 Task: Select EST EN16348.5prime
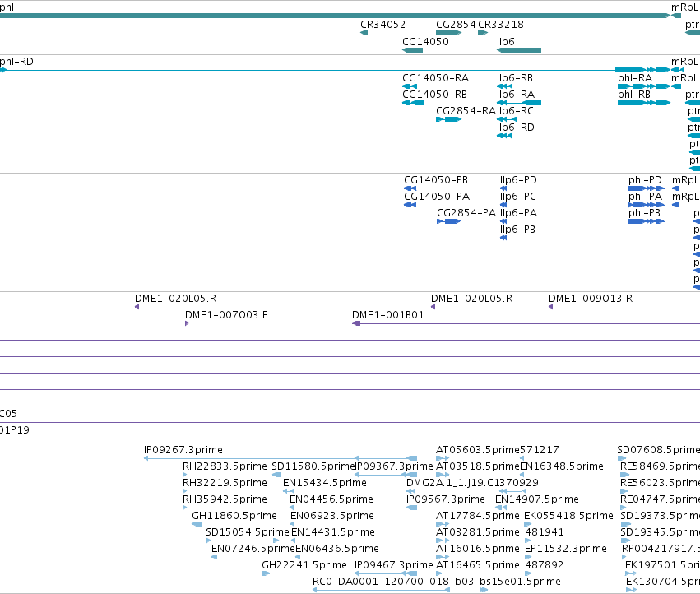(522, 475)
